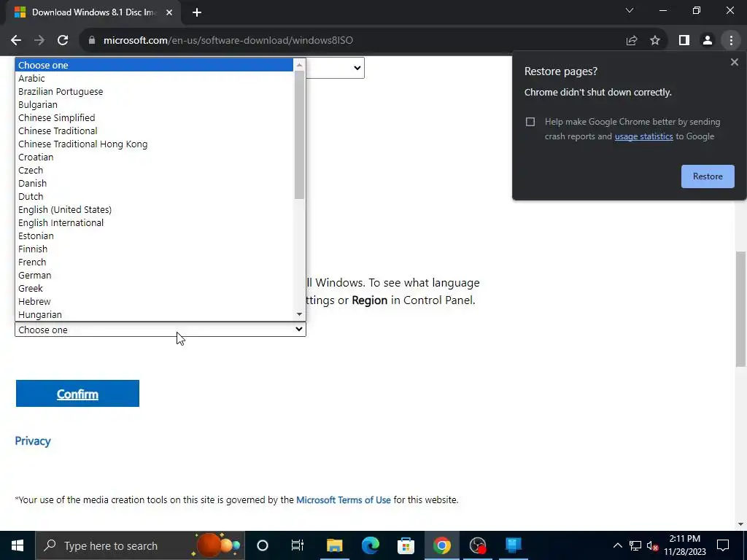Click the address bar URL
The height and width of the screenshot is (560, 747).
click(228, 41)
